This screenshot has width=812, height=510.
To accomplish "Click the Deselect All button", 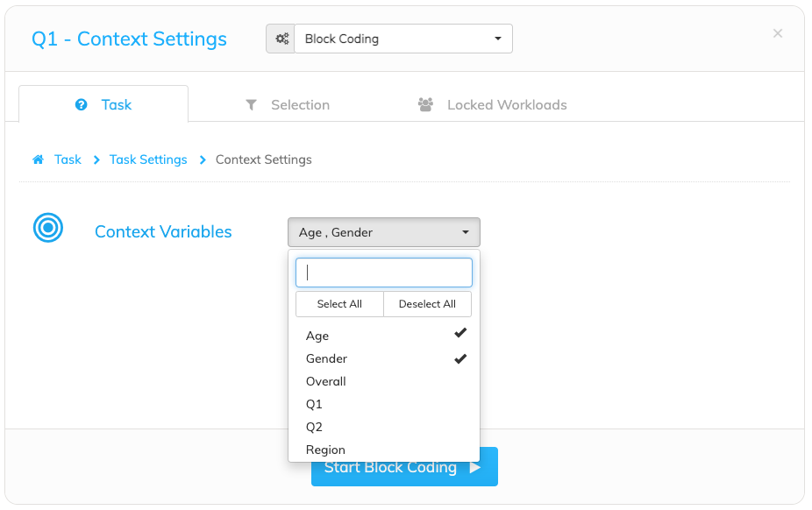I will (427, 304).
